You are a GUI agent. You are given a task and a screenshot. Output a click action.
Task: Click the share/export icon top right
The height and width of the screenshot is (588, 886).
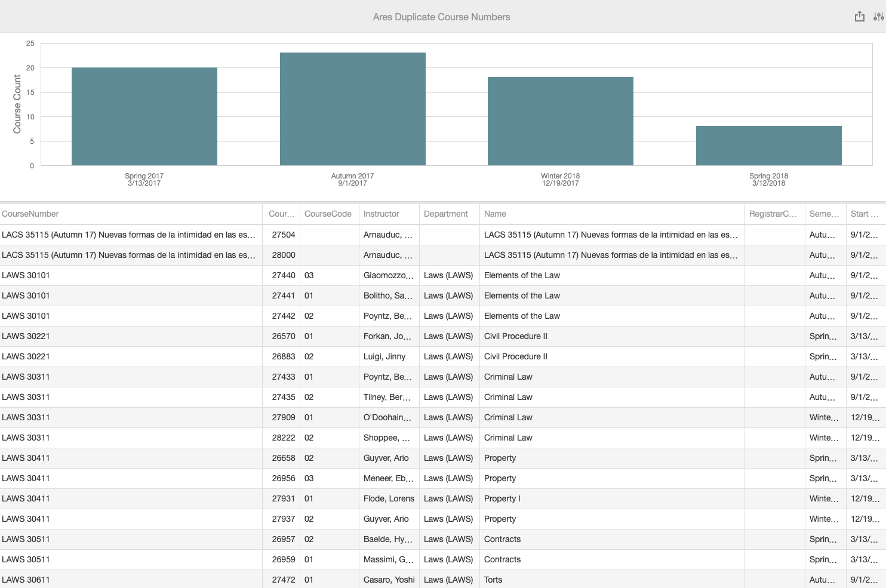click(x=860, y=16)
